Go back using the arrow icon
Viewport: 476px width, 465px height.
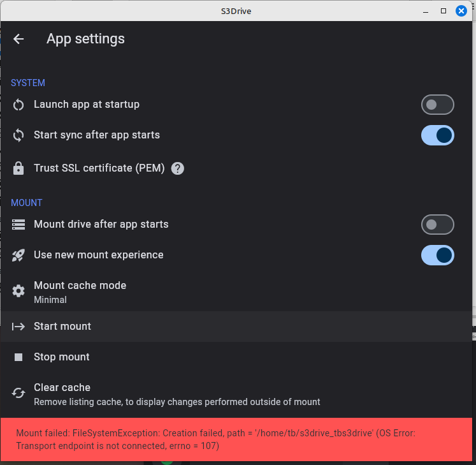pyautogui.click(x=18, y=39)
